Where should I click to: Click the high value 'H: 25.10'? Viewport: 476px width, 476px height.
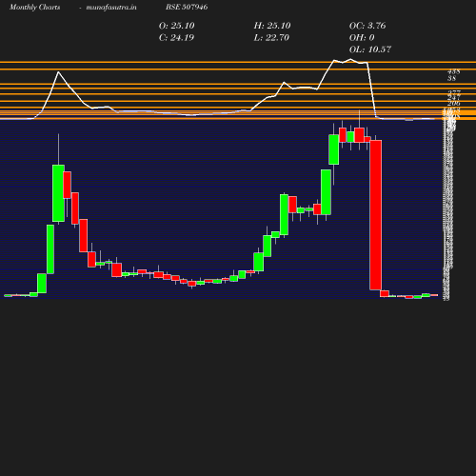pyautogui.click(x=272, y=26)
